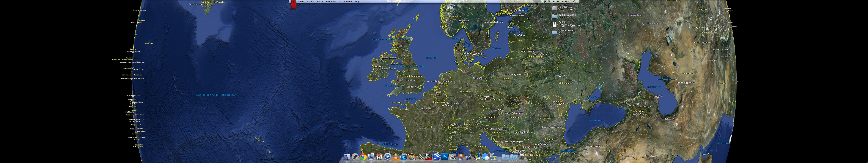Image resolution: width=868 pixels, height=163 pixels.
Task: Open the Finder menu
Action: pyautogui.click(x=301, y=2)
